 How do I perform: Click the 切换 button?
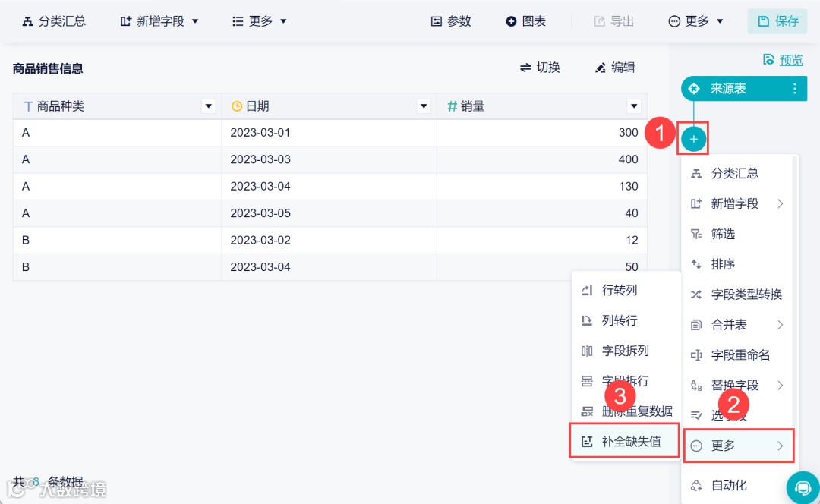[541, 68]
